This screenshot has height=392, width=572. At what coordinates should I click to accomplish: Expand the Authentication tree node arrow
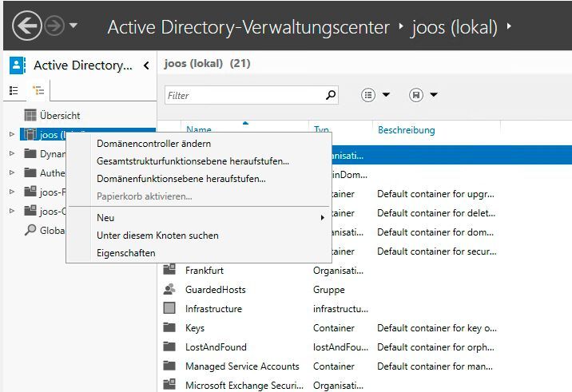click(12, 172)
